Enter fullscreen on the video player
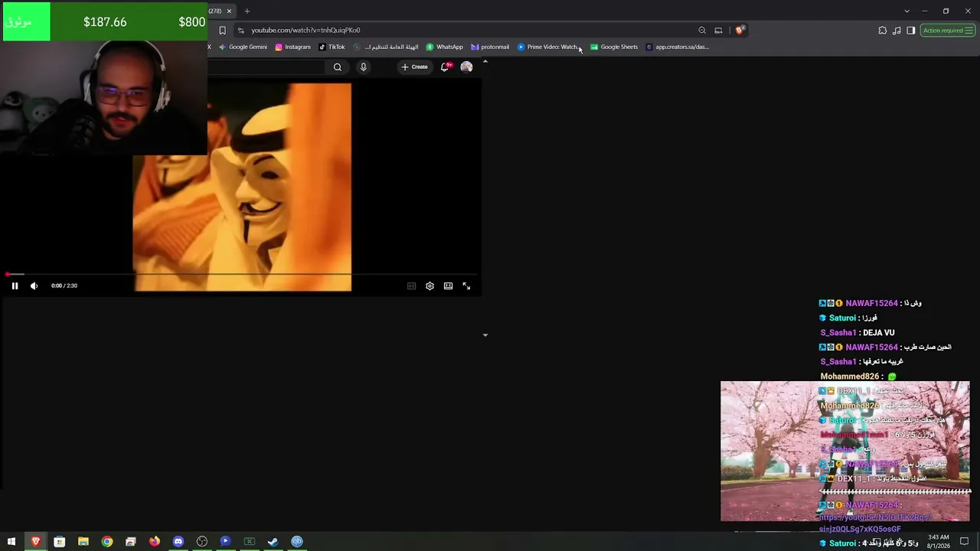 466,286
